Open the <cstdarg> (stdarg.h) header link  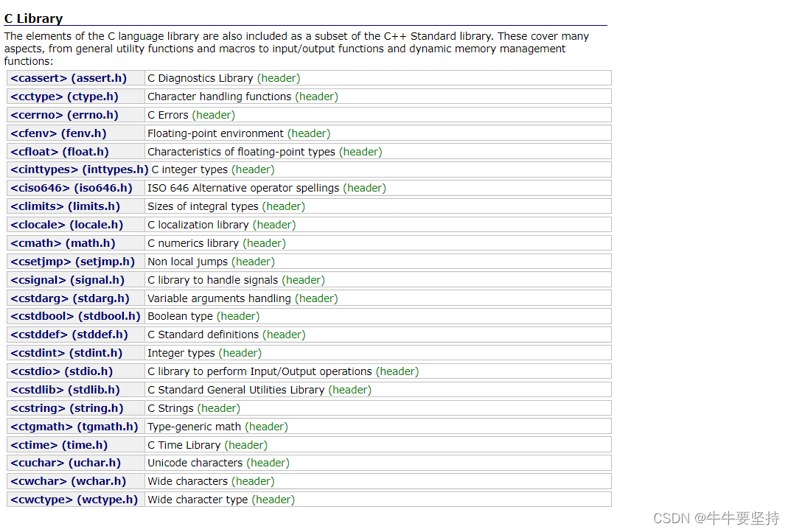point(70,298)
